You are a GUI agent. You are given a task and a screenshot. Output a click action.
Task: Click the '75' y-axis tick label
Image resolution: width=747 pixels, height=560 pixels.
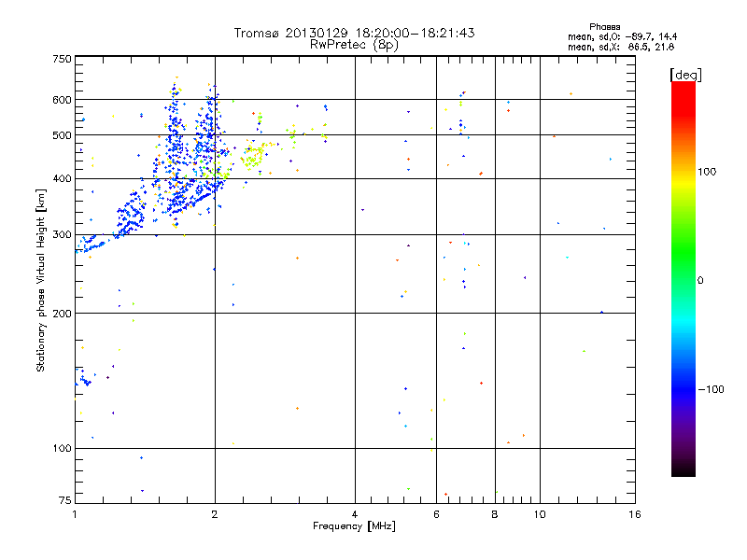pyautogui.click(x=65, y=500)
